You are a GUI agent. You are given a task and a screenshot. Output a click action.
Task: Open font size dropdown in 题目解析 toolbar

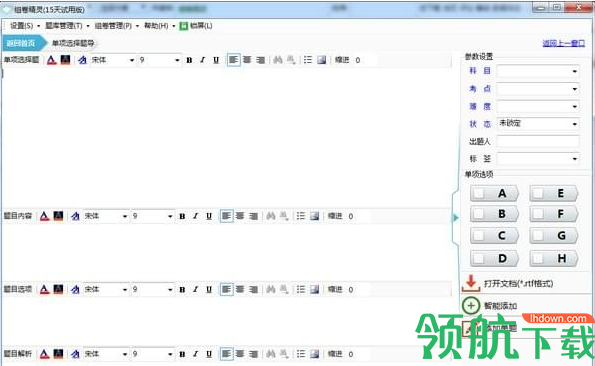170,354
